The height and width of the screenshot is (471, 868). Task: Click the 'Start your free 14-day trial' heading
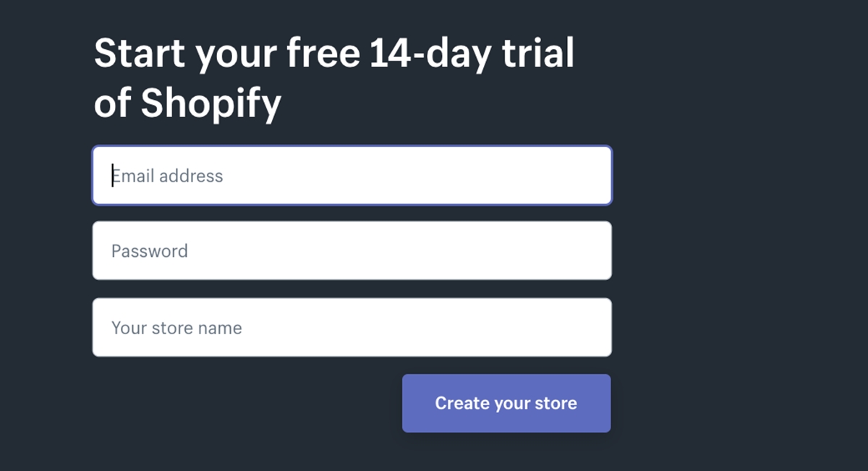click(333, 54)
